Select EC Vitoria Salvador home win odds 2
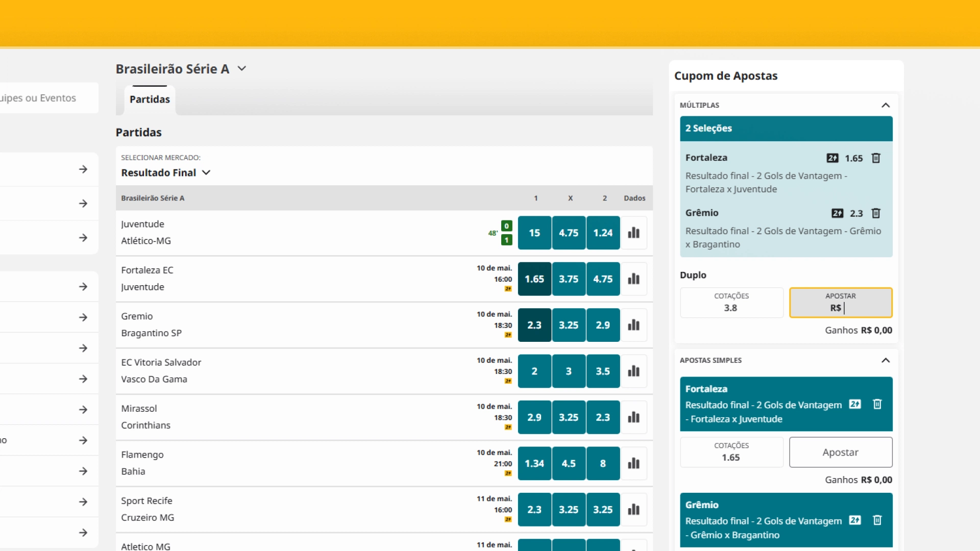 point(534,371)
